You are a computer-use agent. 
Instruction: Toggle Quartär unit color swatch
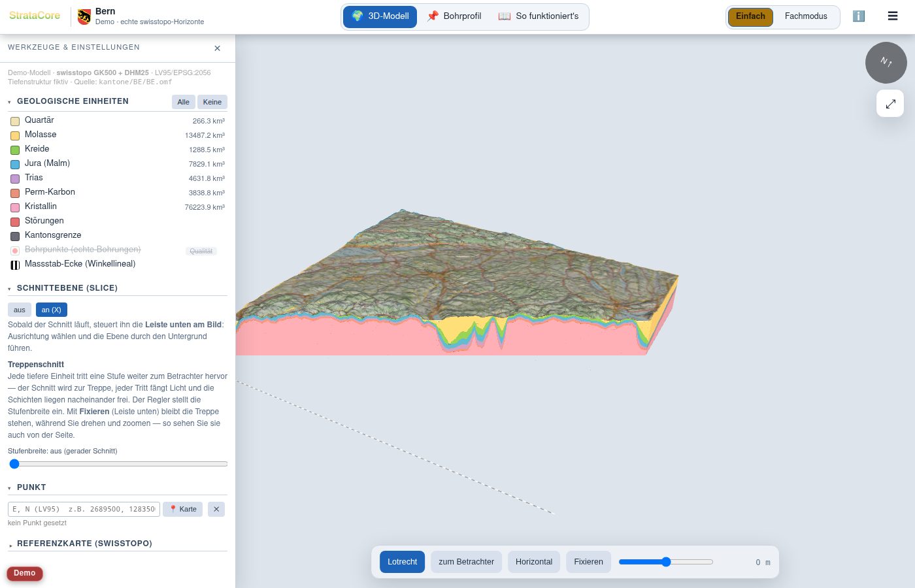click(15, 121)
